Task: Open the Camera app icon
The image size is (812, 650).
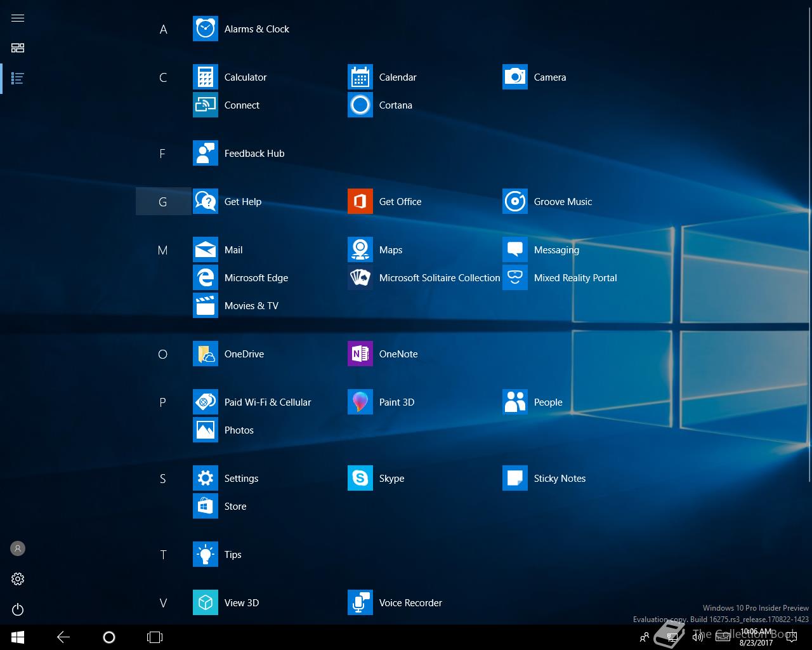Action: [514, 77]
